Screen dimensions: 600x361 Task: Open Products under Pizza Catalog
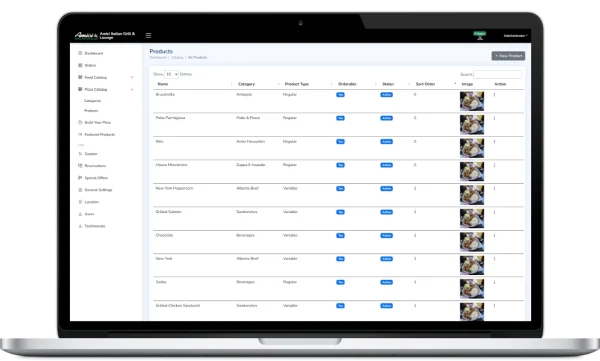pos(91,111)
